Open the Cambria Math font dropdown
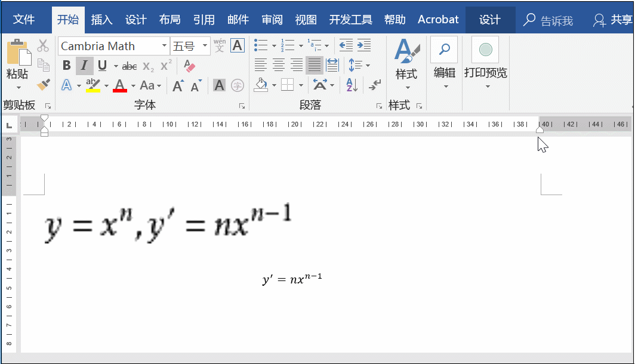Image resolution: width=635 pixels, height=364 pixels. point(165,45)
